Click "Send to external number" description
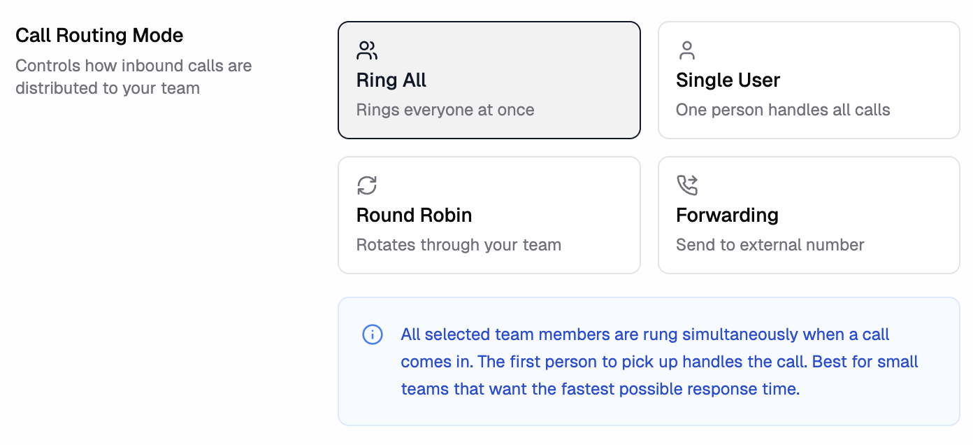This screenshot has width=980, height=445. [x=770, y=245]
